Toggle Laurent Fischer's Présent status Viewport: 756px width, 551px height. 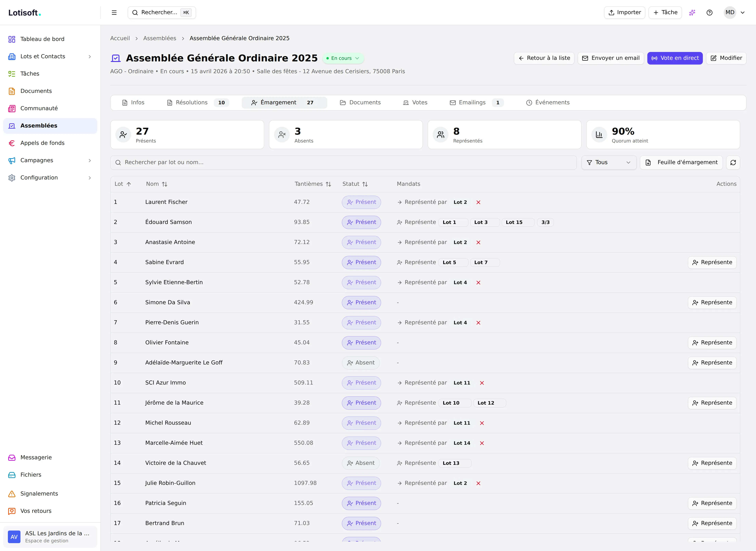point(361,202)
